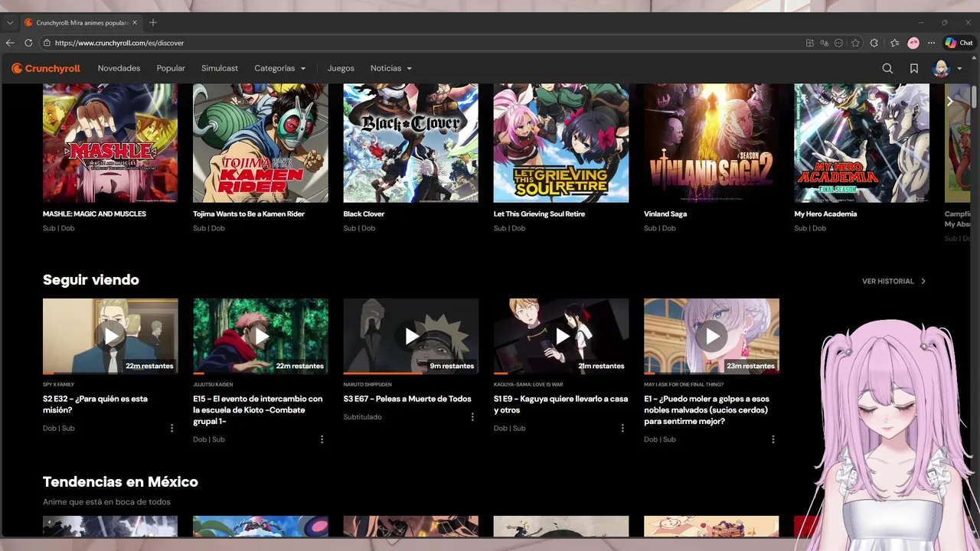Play Spy x Family S2 E32
The width and height of the screenshot is (980, 551).
point(110,336)
